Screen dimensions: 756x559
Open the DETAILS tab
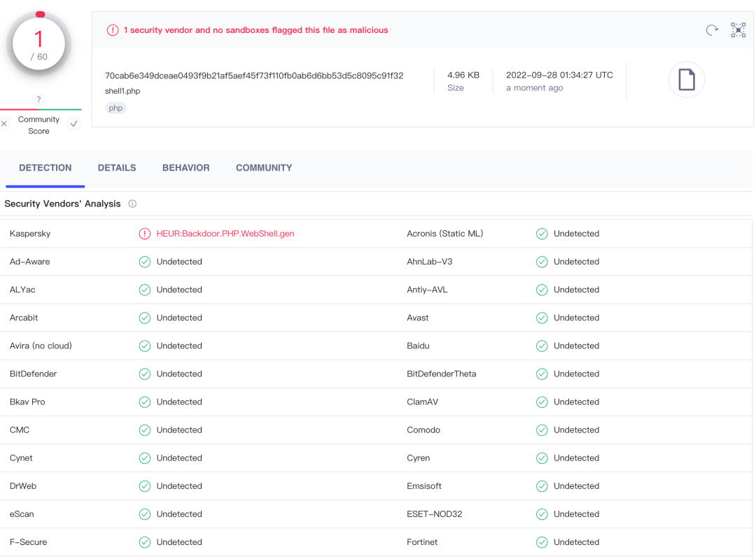click(x=117, y=168)
